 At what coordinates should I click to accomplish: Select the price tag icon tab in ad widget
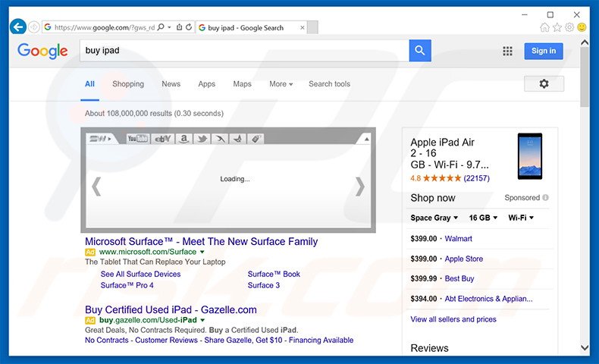point(256,139)
